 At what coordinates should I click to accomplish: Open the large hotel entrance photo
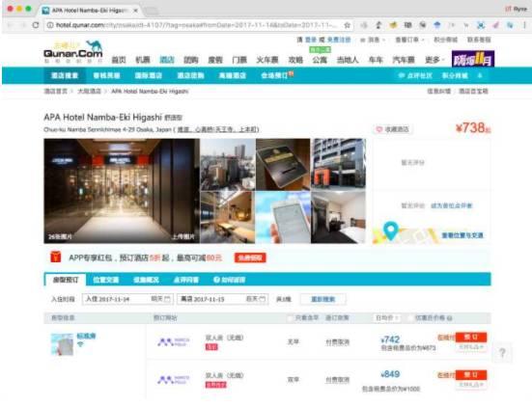tap(122, 191)
